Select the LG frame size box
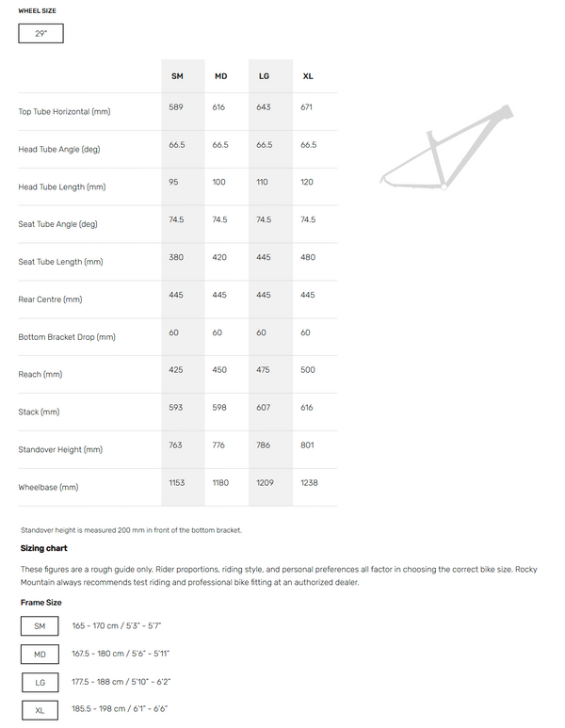Image resolution: width=565 pixels, height=728 pixels. [x=40, y=681]
